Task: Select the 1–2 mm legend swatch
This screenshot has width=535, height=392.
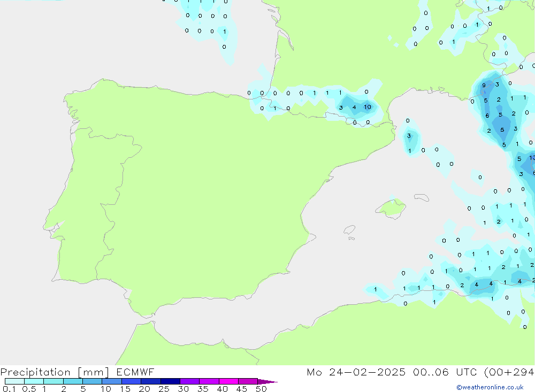Action: (53, 381)
